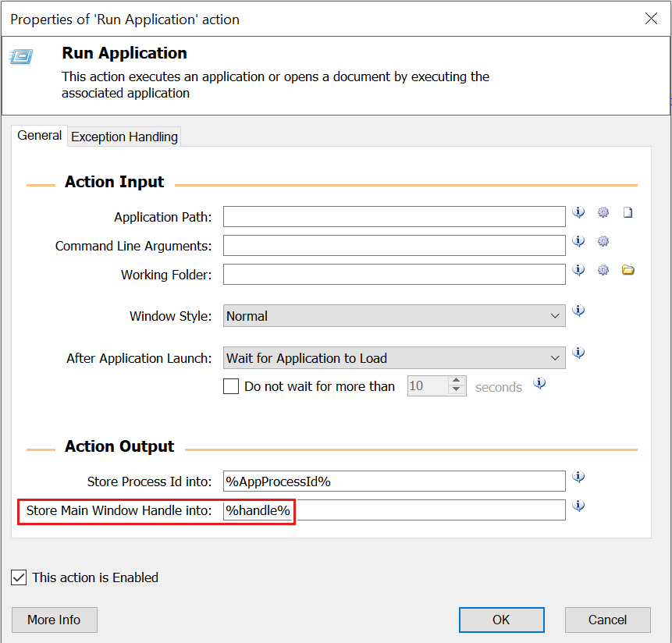Click into the Application Path text field
672x643 pixels.
tap(394, 217)
